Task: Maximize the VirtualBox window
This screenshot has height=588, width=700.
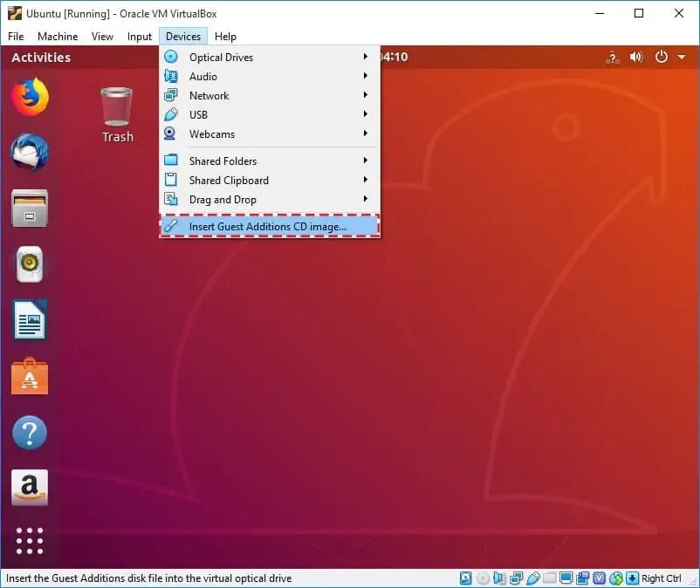Action: coord(639,13)
